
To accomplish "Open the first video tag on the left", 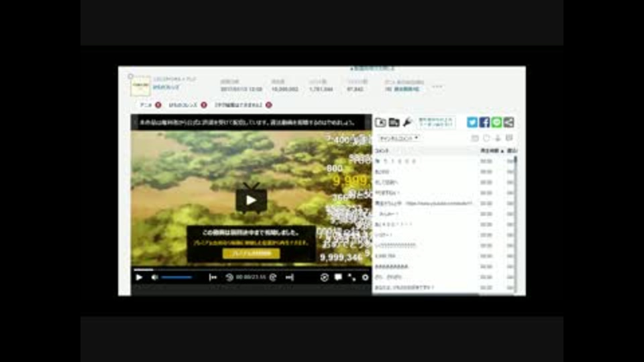I will click(x=146, y=105).
